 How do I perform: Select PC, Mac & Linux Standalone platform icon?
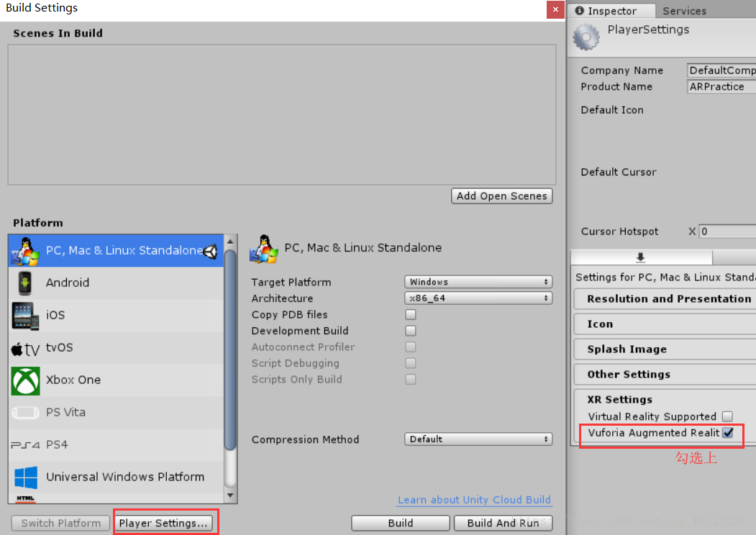pos(25,251)
